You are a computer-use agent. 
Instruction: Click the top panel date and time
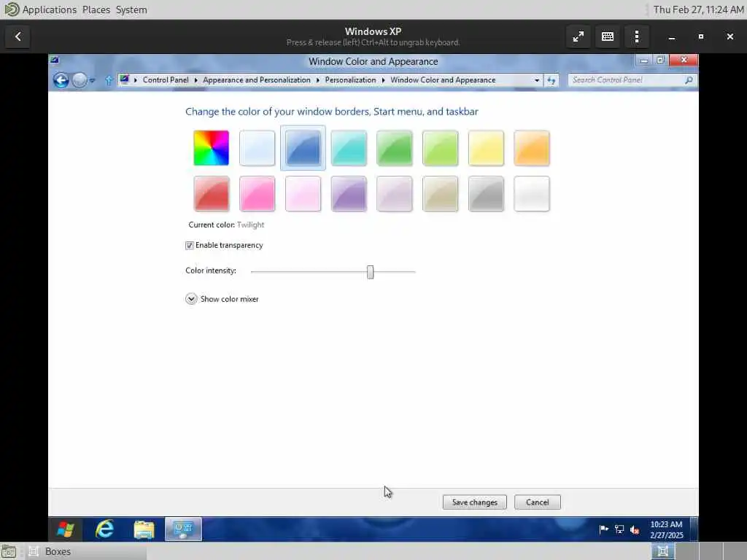[698, 9]
